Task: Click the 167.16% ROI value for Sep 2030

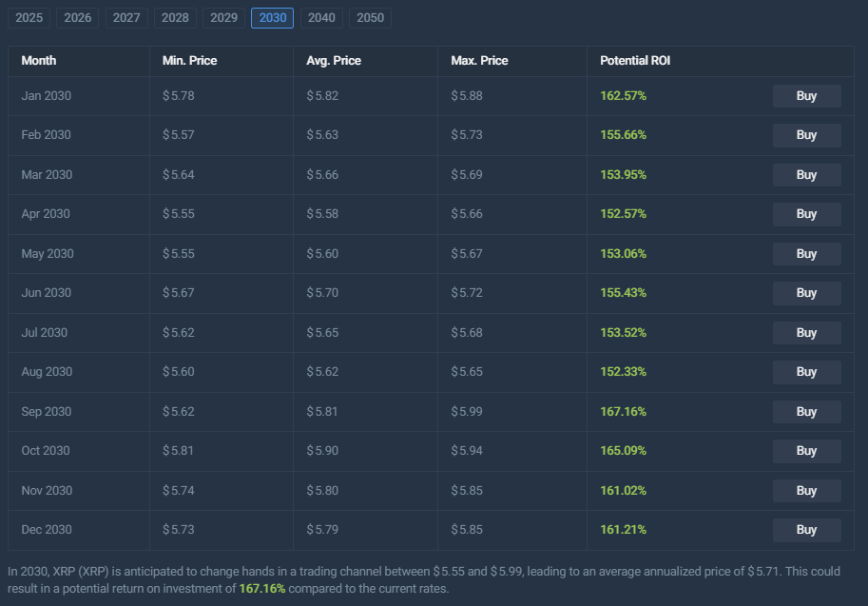Action: tap(623, 411)
